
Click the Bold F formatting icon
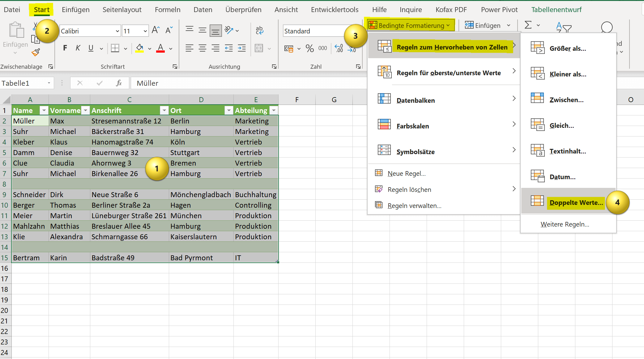[x=65, y=48]
